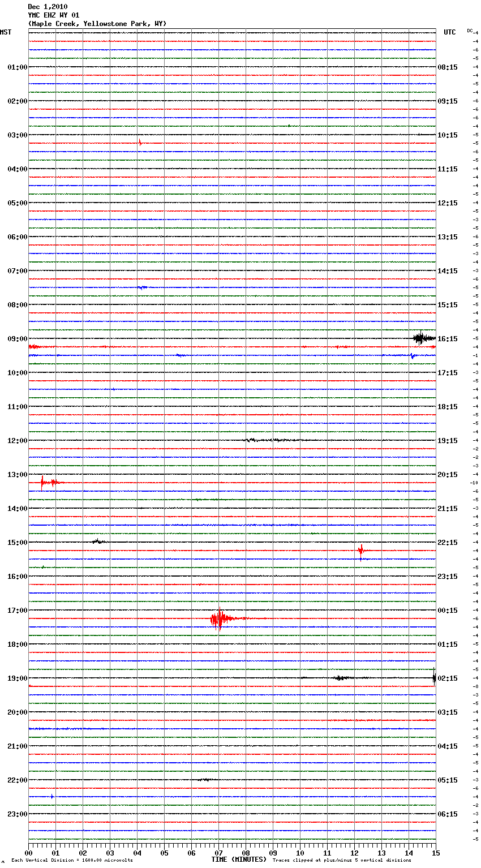Click the "22:15" UTC time label

click(x=448, y=543)
